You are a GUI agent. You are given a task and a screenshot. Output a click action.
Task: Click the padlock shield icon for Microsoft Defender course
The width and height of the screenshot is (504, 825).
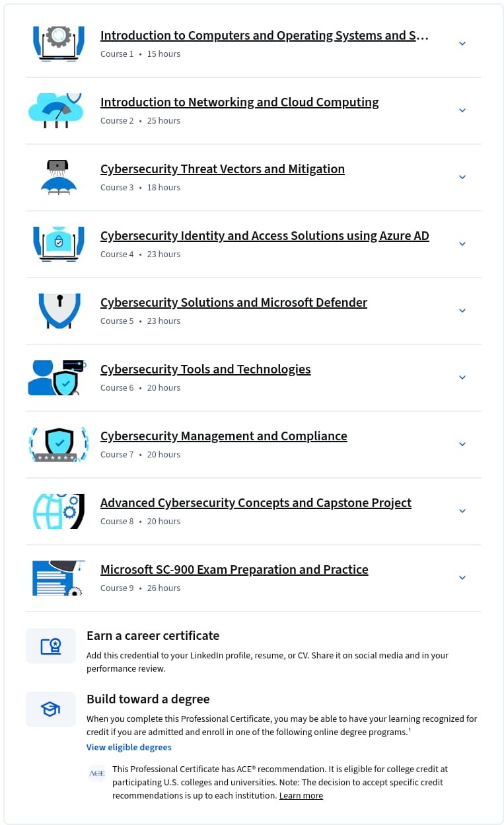pos(59,311)
